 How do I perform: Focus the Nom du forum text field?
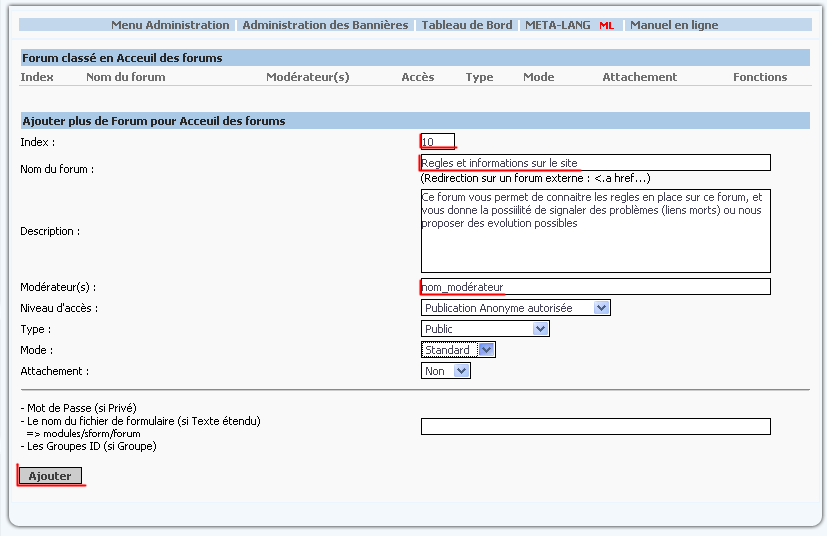pos(595,163)
